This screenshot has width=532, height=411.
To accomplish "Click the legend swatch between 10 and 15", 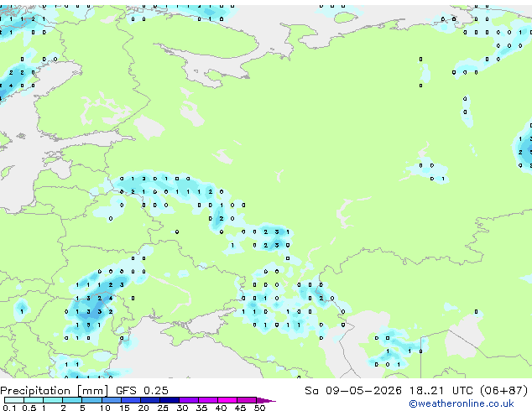I will point(112,400).
